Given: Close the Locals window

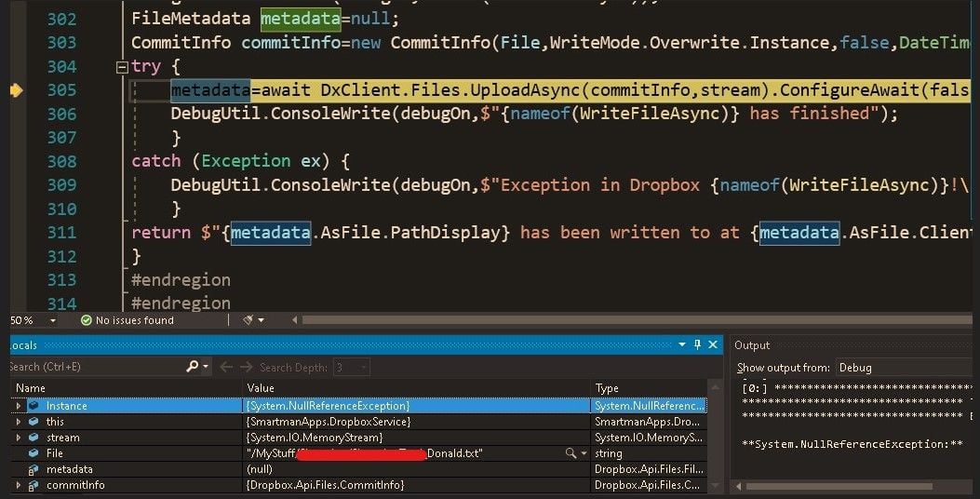Looking at the screenshot, I should (x=714, y=345).
